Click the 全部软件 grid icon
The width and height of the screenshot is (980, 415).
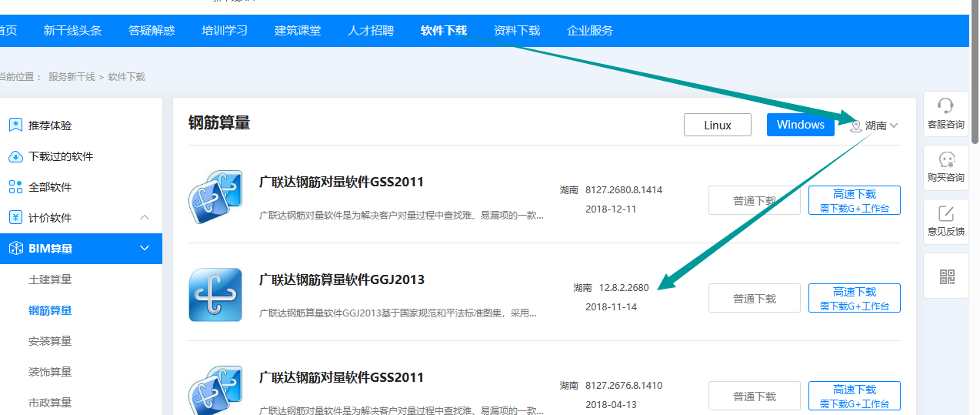pyautogui.click(x=15, y=187)
